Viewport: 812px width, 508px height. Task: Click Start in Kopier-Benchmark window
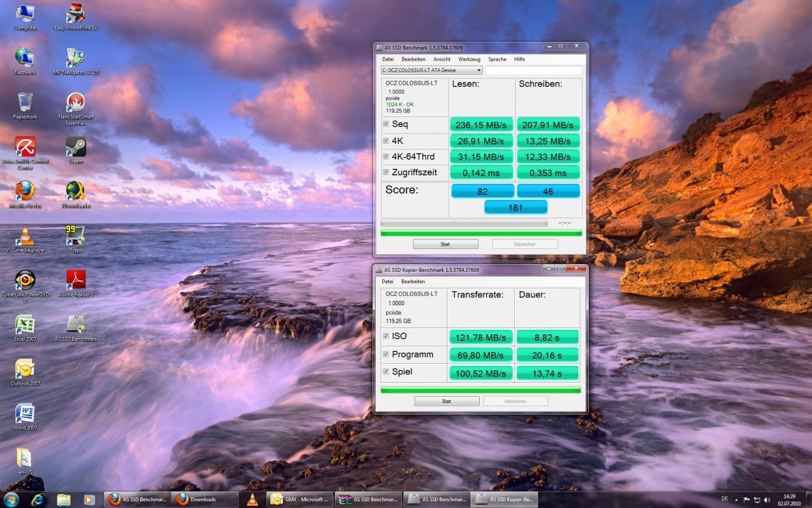point(446,401)
